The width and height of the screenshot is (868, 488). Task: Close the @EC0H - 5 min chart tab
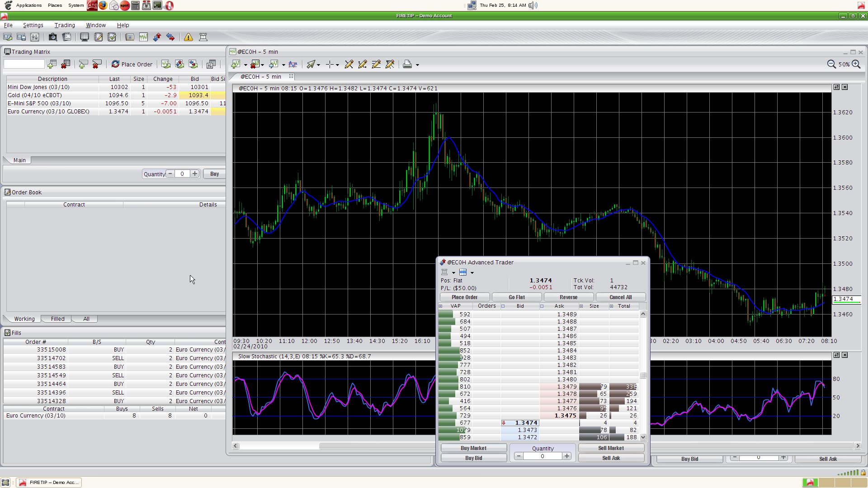pos(291,76)
